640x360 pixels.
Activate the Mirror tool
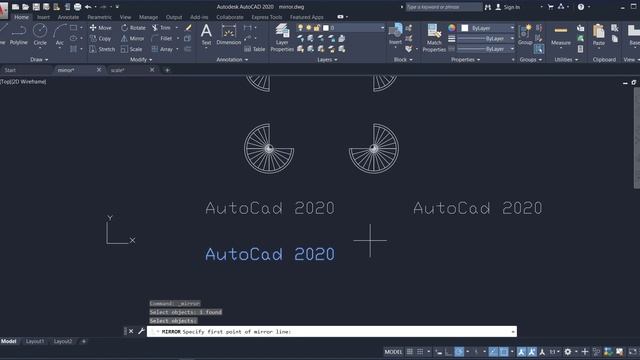point(132,38)
